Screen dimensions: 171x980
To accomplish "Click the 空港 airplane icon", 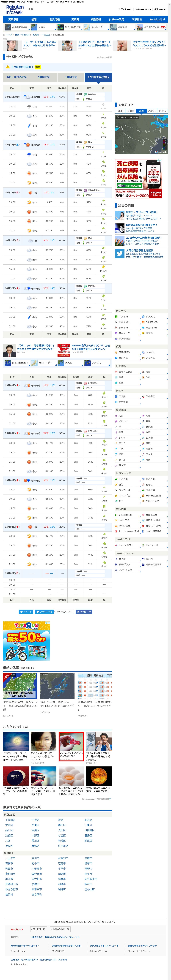I will 116,485.
